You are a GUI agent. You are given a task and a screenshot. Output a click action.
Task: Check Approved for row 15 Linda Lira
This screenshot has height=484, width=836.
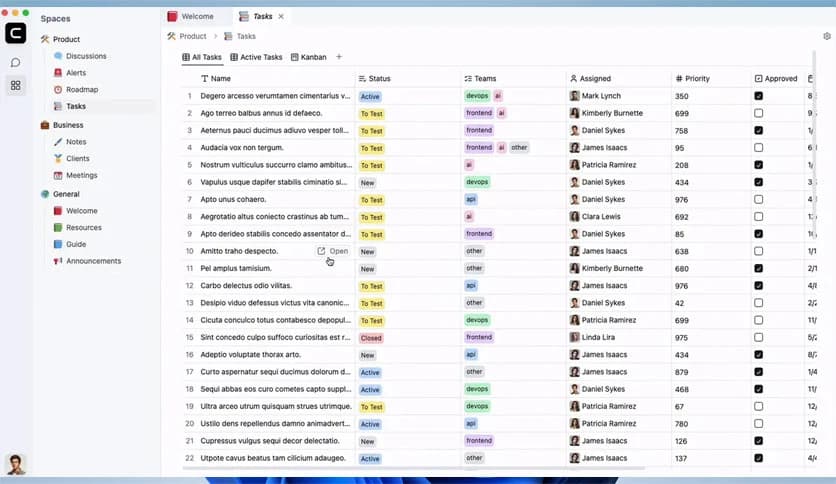[x=759, y=337]
